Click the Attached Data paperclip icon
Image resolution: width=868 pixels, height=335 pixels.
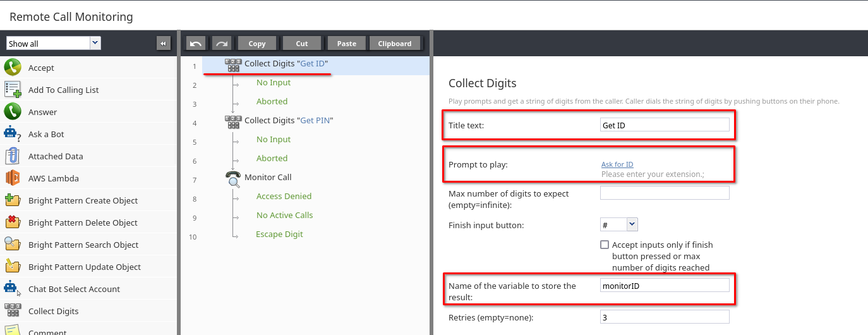tap(13, 156)
